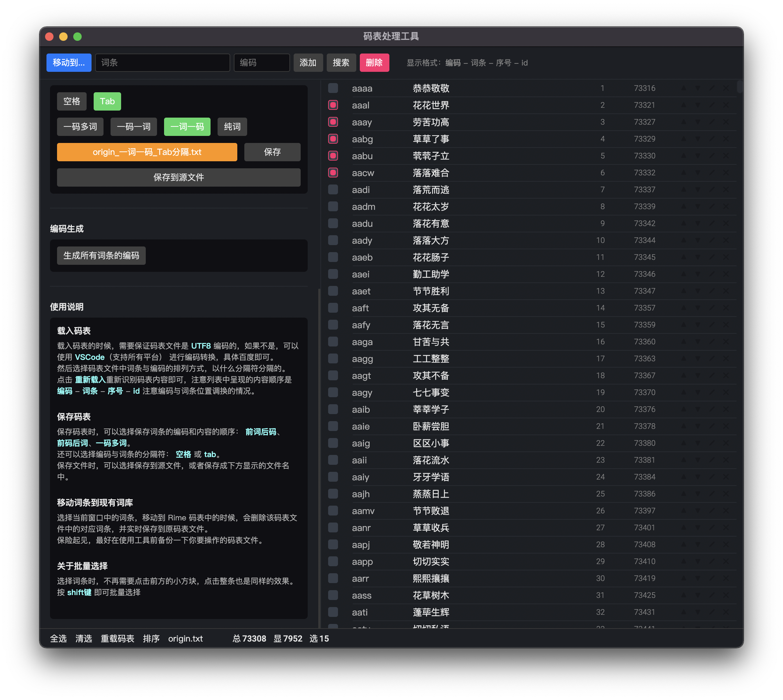Delete row 落花有意 with its X icon

[726, 224]
